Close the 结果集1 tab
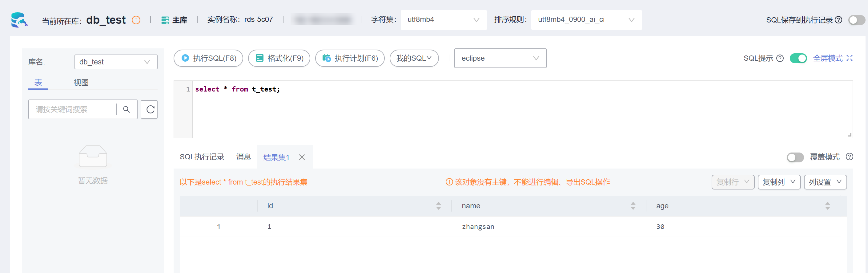The width and height of the screenshot is (868, 273). (302, 157)
